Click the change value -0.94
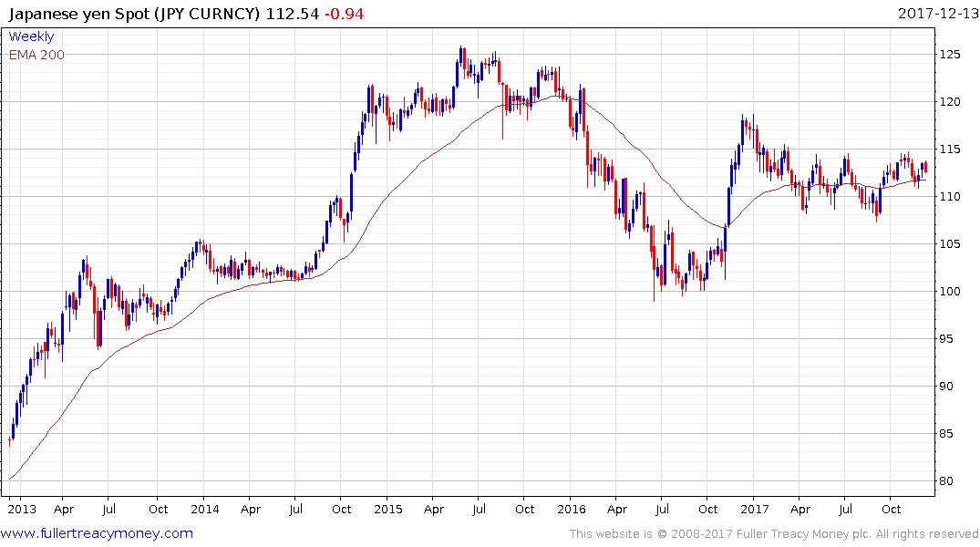 point(345,14)
